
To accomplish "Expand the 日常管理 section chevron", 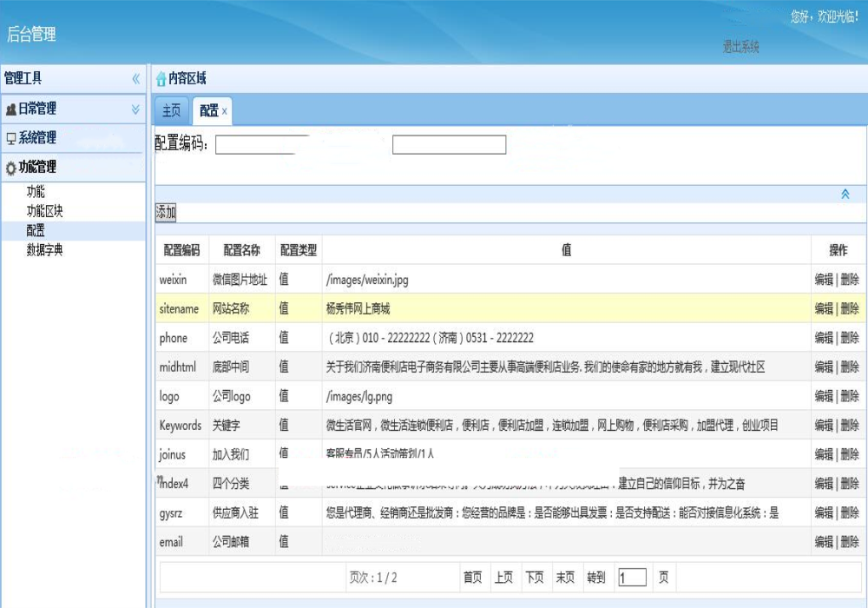I will pyautogui.click(x=135, y=109).
